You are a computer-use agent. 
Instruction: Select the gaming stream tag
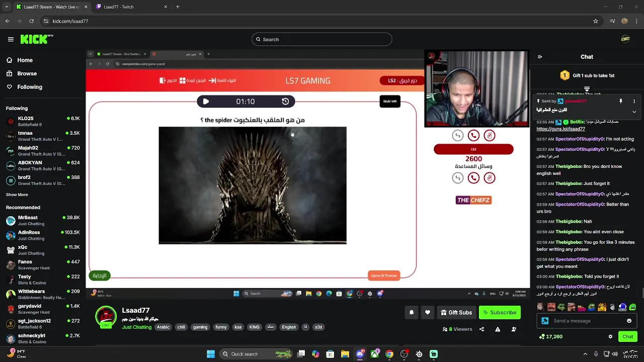pos(200,327)
